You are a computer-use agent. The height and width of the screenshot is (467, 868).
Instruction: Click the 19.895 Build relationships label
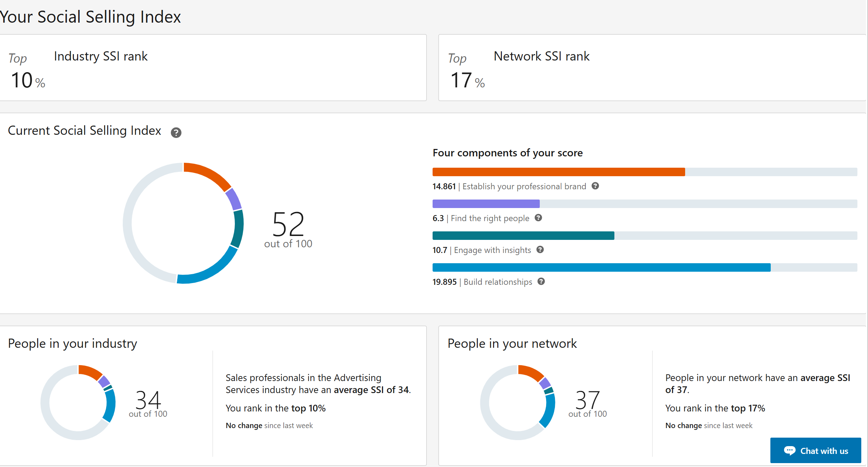(x=482, y=282)
